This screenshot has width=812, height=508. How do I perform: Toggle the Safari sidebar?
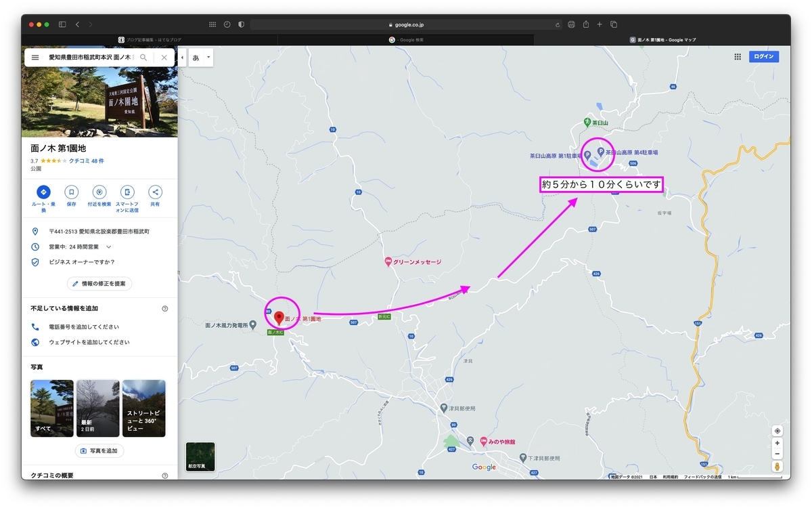tap(62, 24)
